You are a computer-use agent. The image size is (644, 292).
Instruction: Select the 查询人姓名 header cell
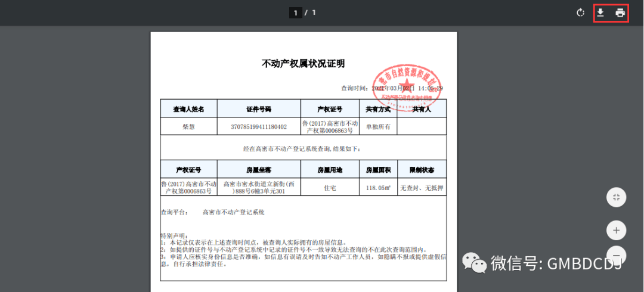pyautogui.click(x=188, y=109)
